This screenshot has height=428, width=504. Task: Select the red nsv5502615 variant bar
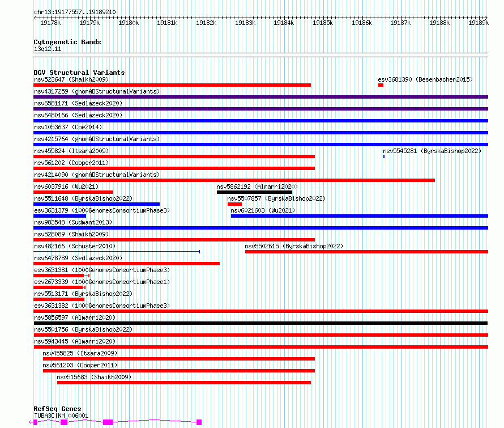click(367, 252)
